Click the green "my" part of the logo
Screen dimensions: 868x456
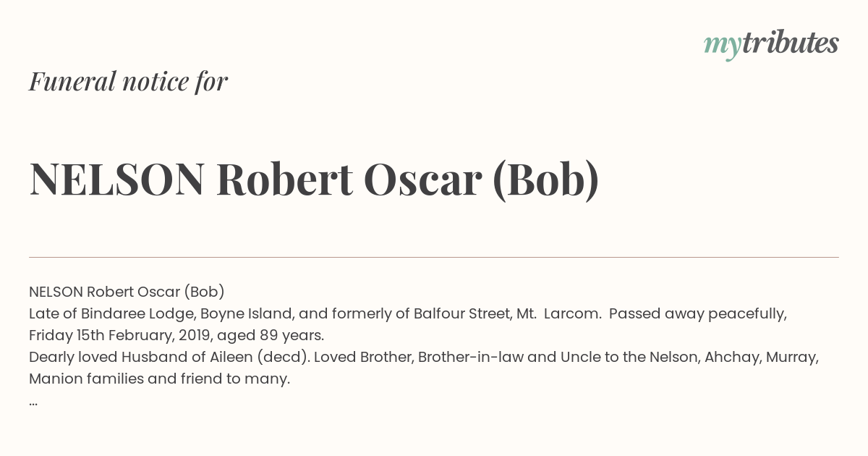722,45
